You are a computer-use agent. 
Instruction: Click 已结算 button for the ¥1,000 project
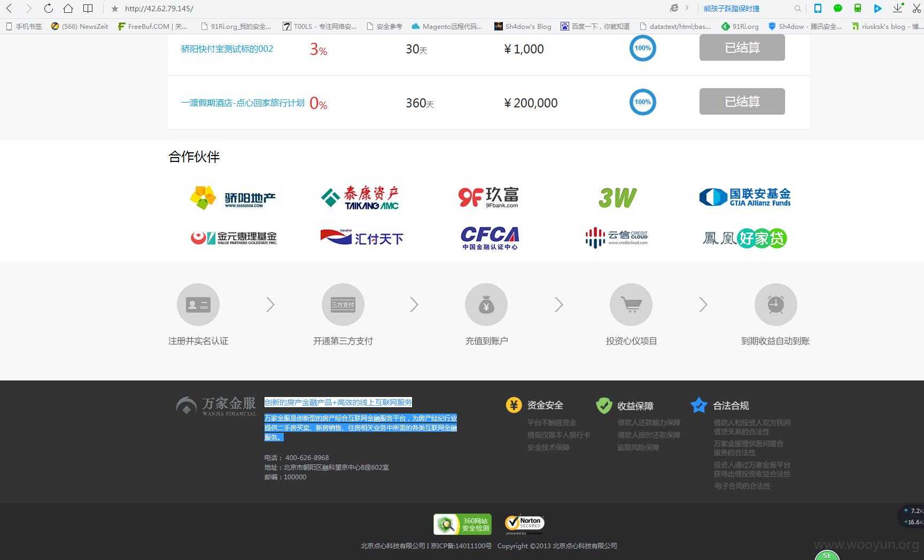742,48
